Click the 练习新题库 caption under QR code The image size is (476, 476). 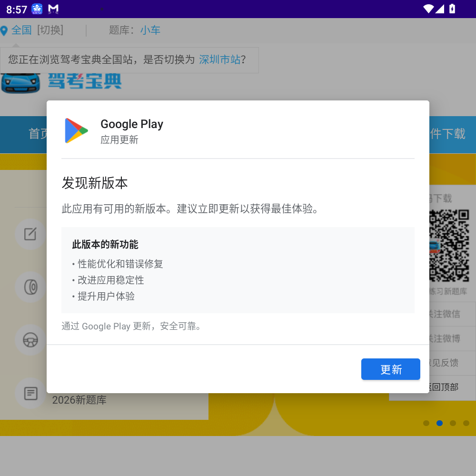448,291
